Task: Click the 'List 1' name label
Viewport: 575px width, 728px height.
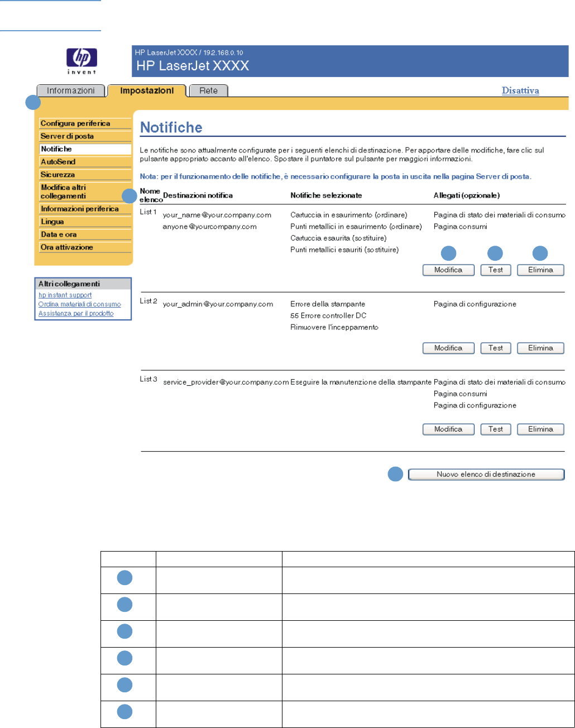Action: pyautogui.click(x=149, y=213)
